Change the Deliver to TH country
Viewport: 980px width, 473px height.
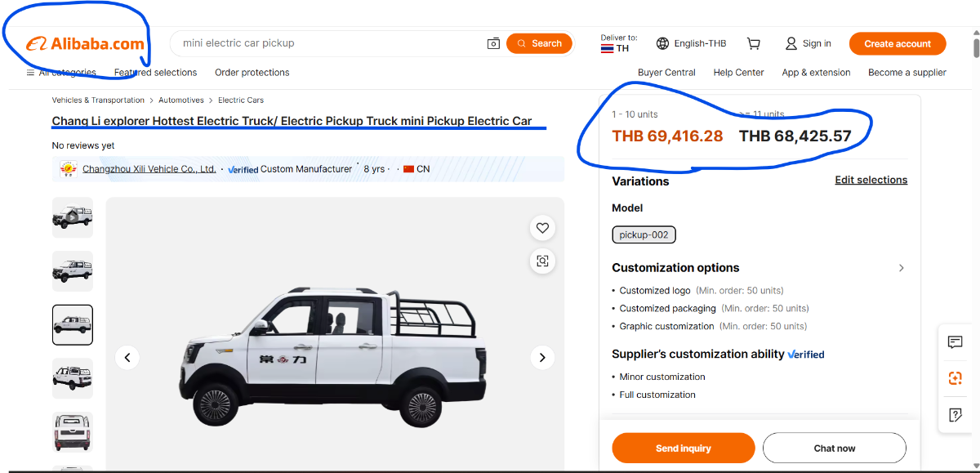[617, 44]
